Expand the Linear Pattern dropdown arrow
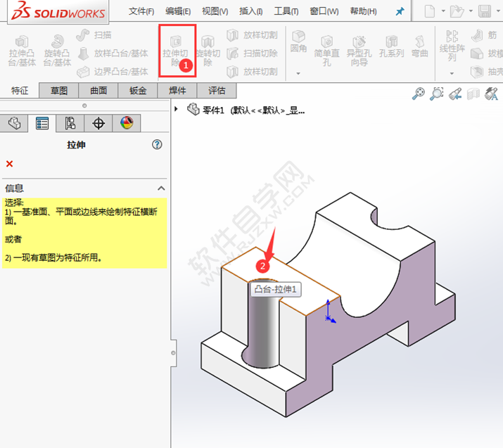This screenshot has width=503, height=448. (452, 74)
